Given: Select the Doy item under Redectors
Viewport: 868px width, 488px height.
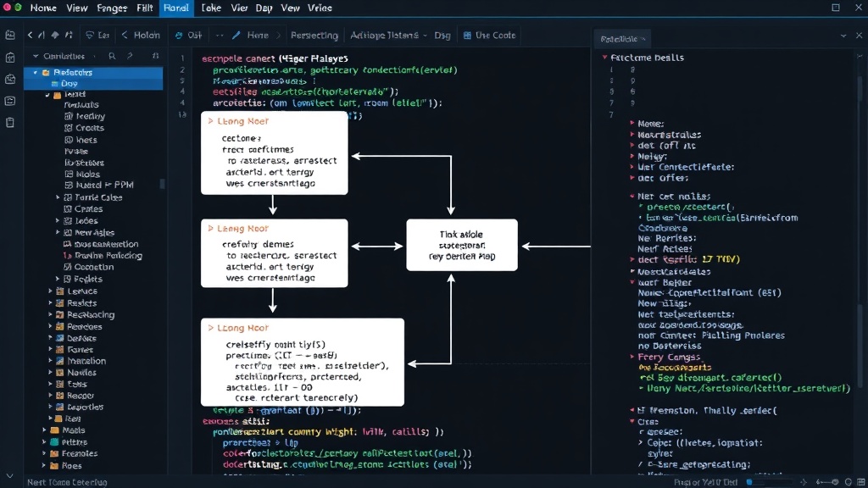Looking at the screenshot, I should point(93,83).
